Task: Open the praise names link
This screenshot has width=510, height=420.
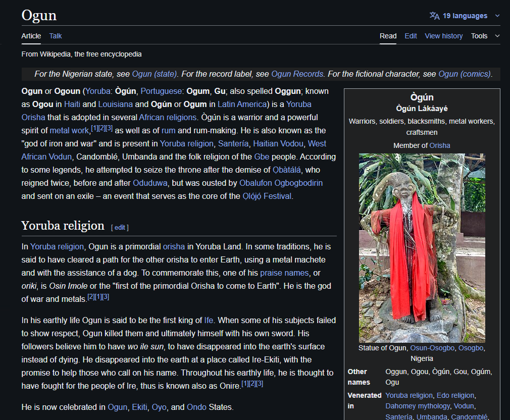Action: [284, 273]
